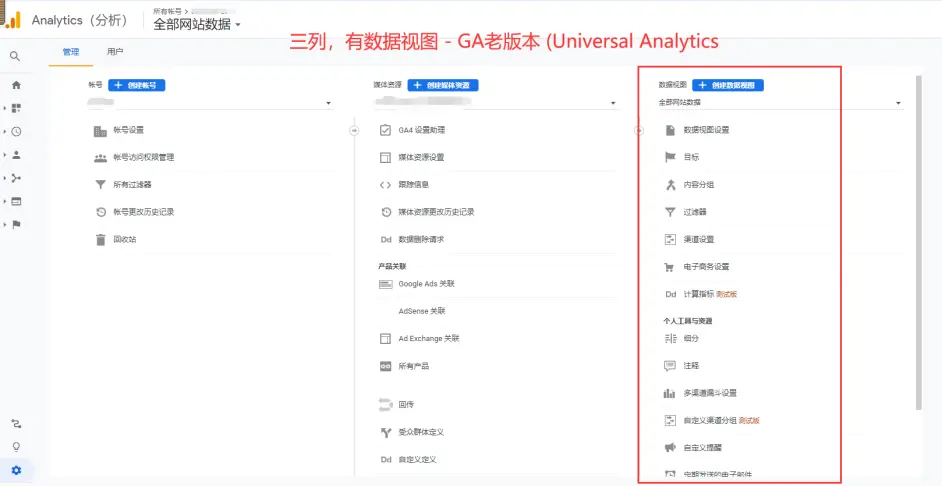Open 过滤器 in view column
This screenshot has height=486, width=942.
click(x=695, y=212)
